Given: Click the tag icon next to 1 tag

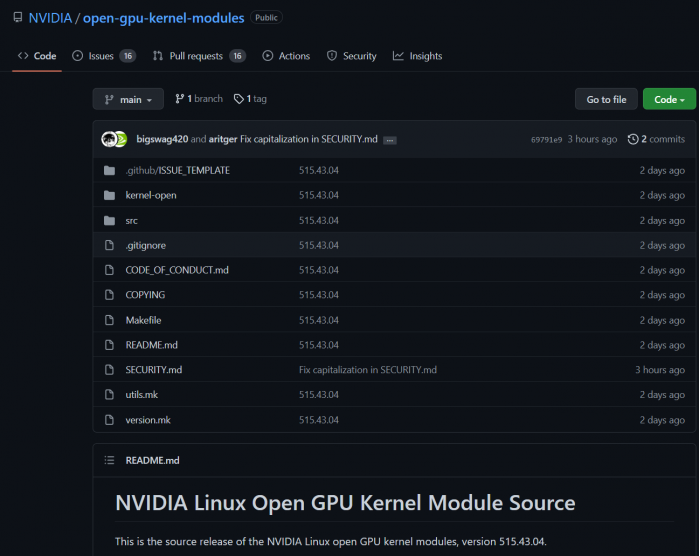Looking at the screenshot, I should pyautogui.click(x=239, y=99).
